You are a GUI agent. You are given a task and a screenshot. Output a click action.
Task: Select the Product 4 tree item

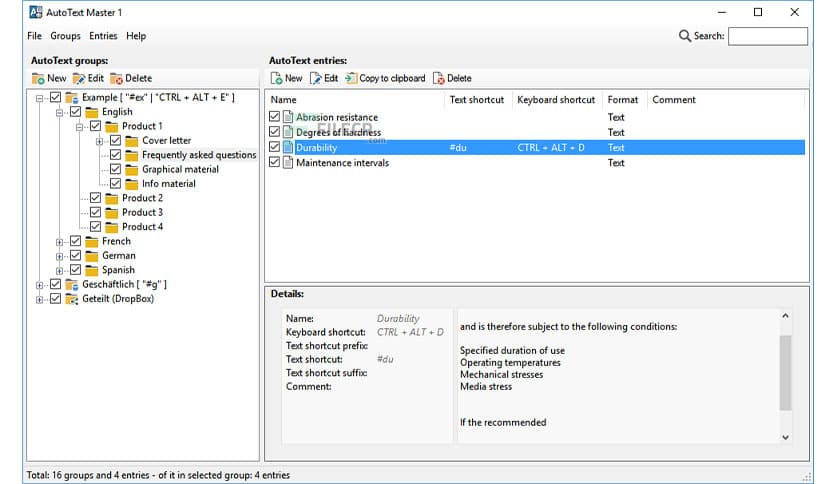click(142, 227)
